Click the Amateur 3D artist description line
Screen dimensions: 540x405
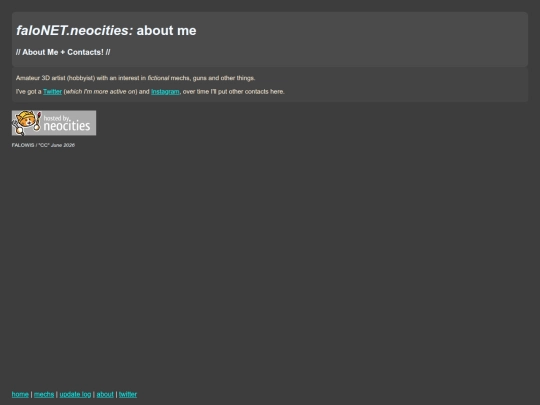135,78
